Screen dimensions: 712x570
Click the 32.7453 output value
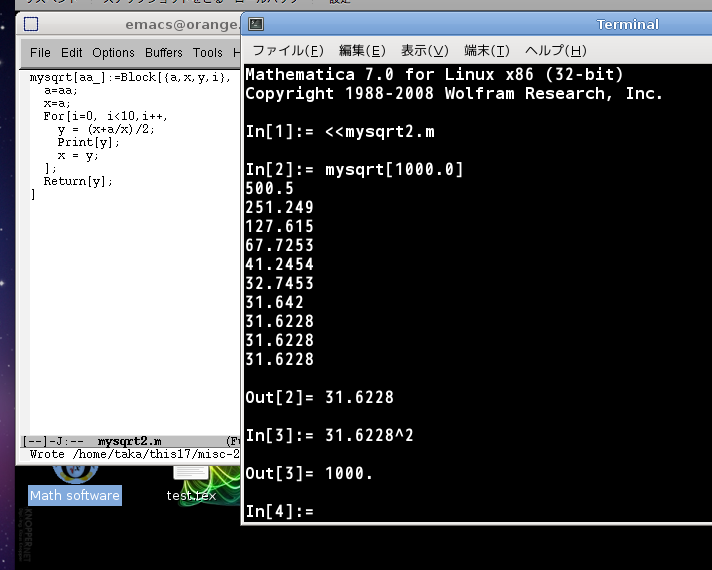pyautogui.click(x=279, y=283)
